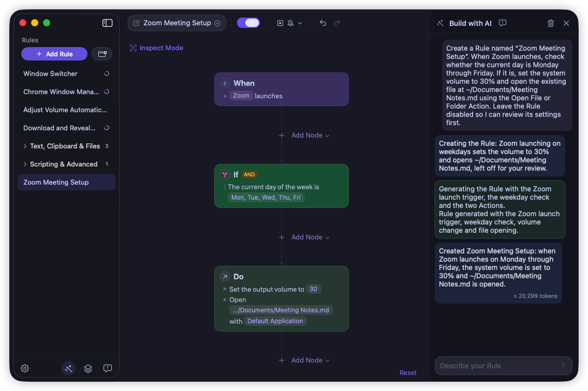588x391 pixels.
Task: Click the Meeting Notes.md file path
Action: 281,310
